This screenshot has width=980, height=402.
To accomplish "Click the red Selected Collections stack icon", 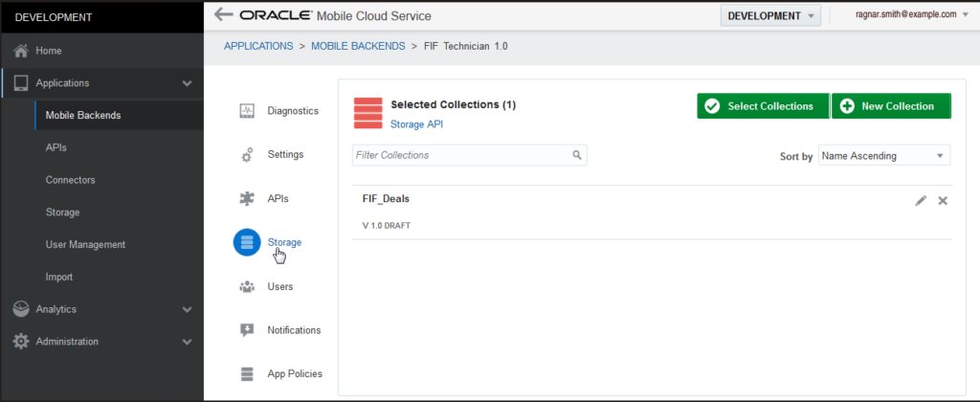I will click(x=367, y=113).
